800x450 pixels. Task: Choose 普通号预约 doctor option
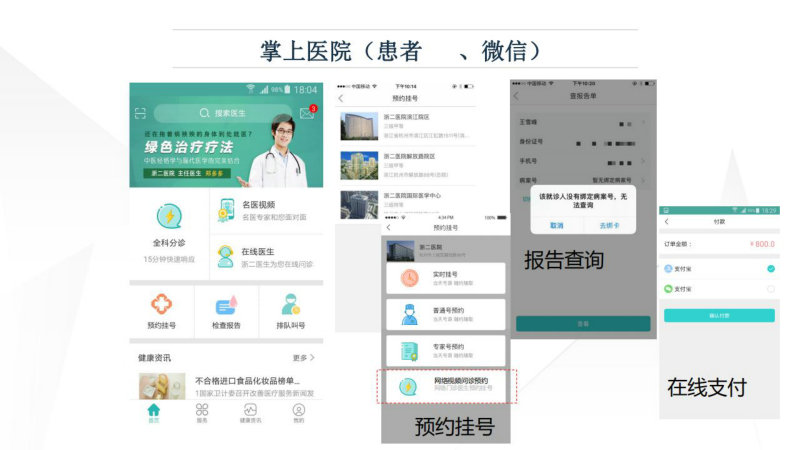445,314
